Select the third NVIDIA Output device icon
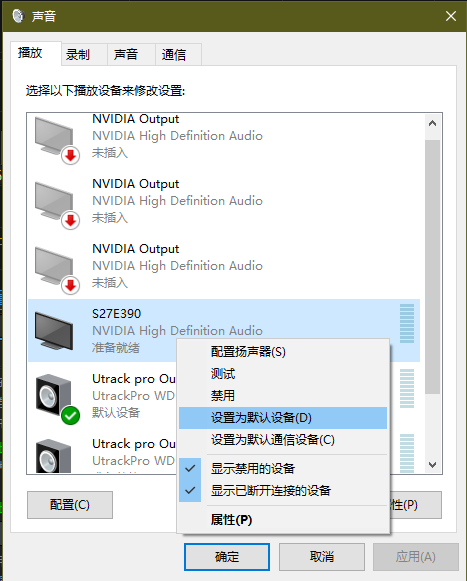Viewport: 467px width, 581px height. pyautogui.click(x=54, y=266)
